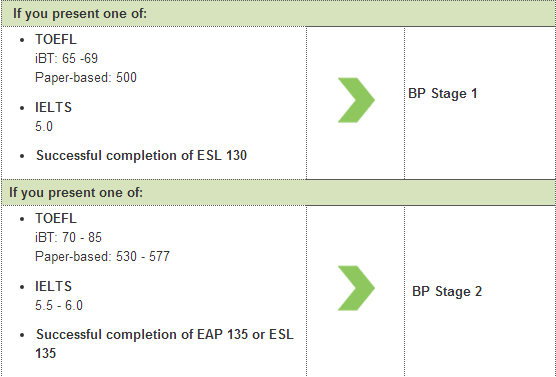Viewport: 556px width, 377px height.
Task: Click the TOEFL heading above iBT: 70 - 85
Action: tap(56, 218)
